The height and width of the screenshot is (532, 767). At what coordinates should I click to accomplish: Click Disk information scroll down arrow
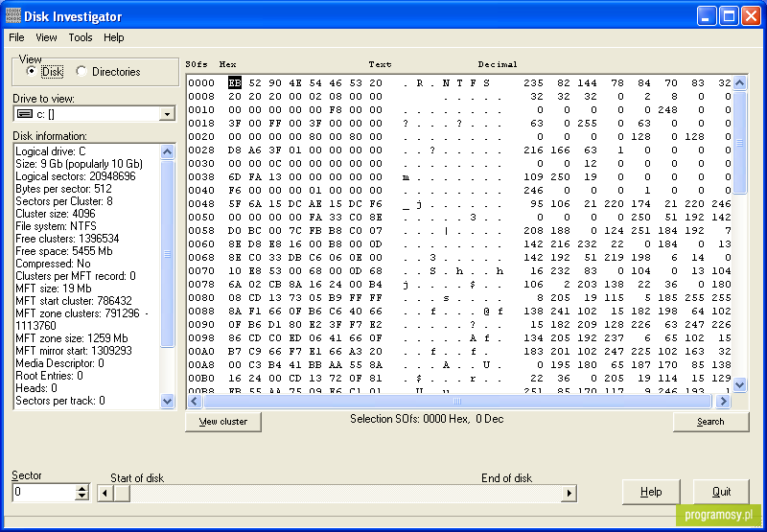coord(167,402)
